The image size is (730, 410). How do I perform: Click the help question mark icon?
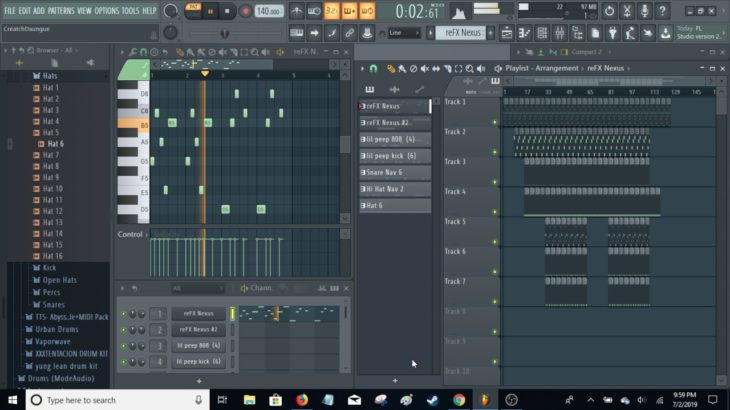click(662, 11)
